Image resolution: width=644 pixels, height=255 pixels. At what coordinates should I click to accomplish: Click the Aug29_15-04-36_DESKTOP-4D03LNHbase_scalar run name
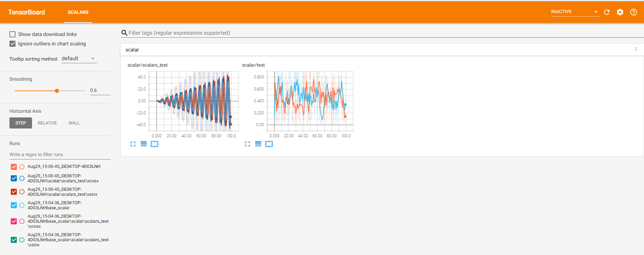point(55,205)
